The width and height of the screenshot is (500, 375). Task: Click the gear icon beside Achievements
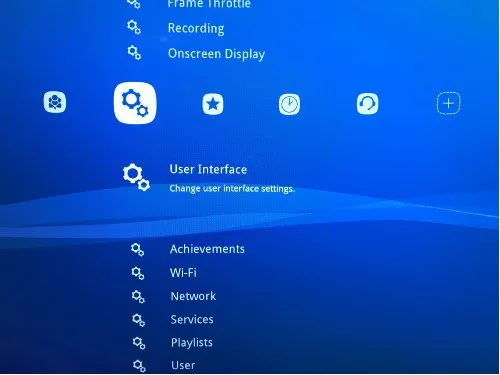point(137,249)
